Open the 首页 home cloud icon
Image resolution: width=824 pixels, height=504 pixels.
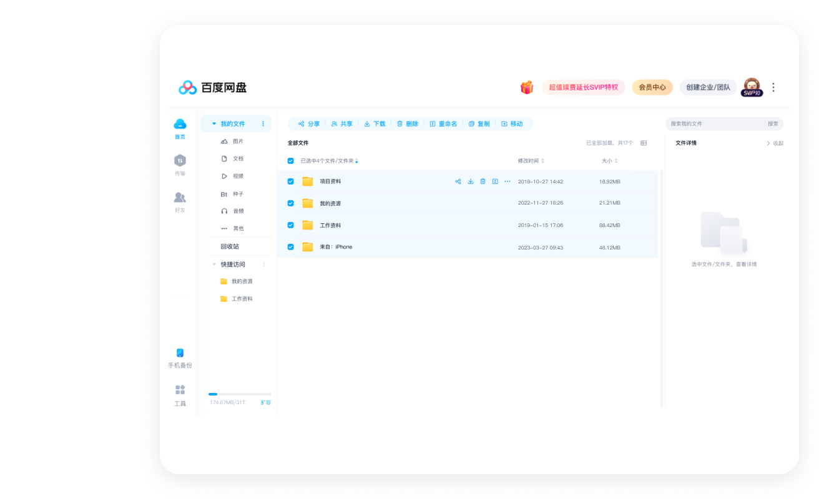click(180, 124)
